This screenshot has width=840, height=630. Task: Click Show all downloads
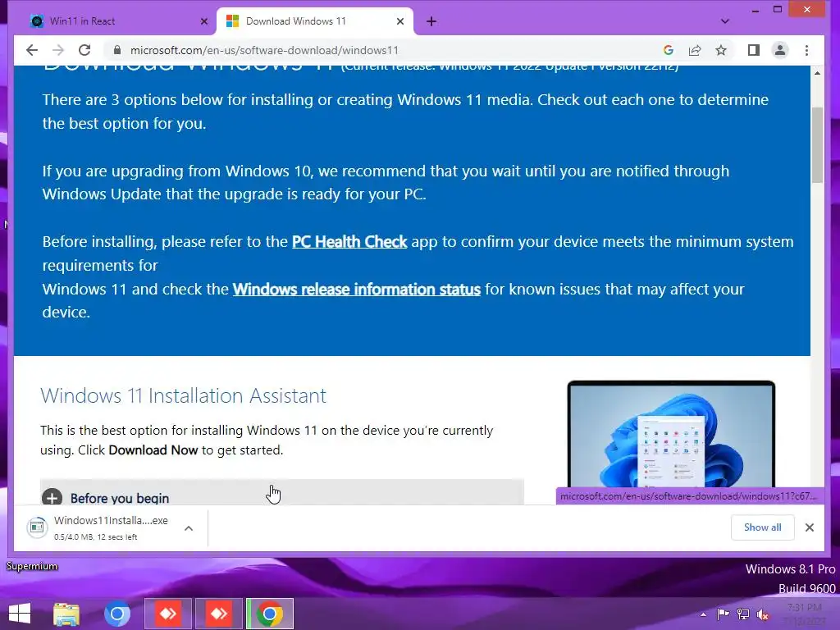[x=762, y=527]
